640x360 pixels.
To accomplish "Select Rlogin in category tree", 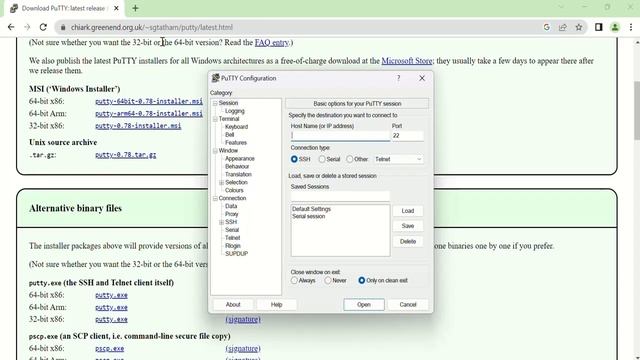I will coord(233,246).
